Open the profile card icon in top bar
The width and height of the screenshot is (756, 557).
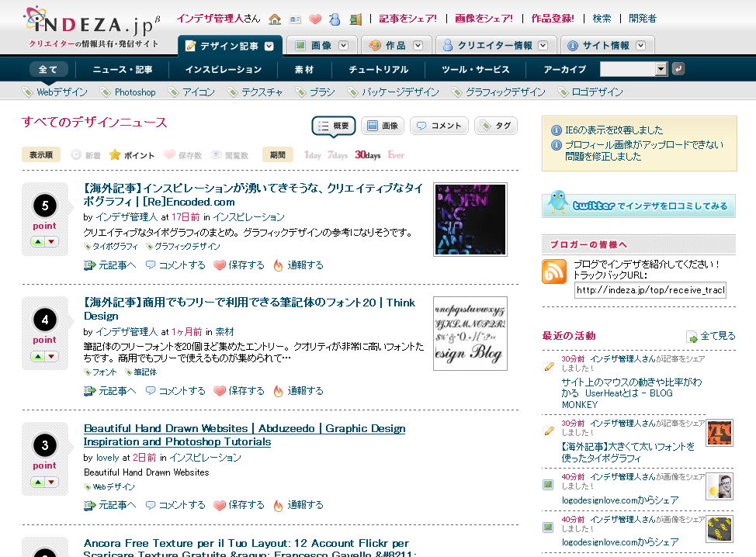click(295, 19)
